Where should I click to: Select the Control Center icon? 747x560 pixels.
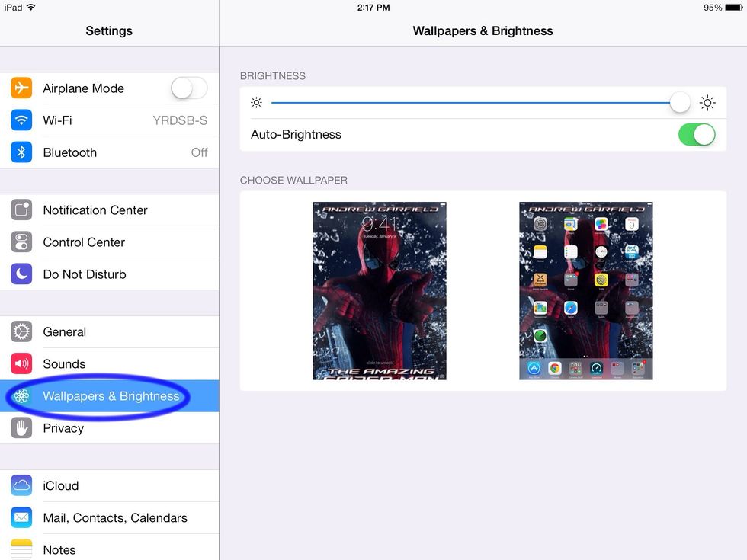coord(21,242)
